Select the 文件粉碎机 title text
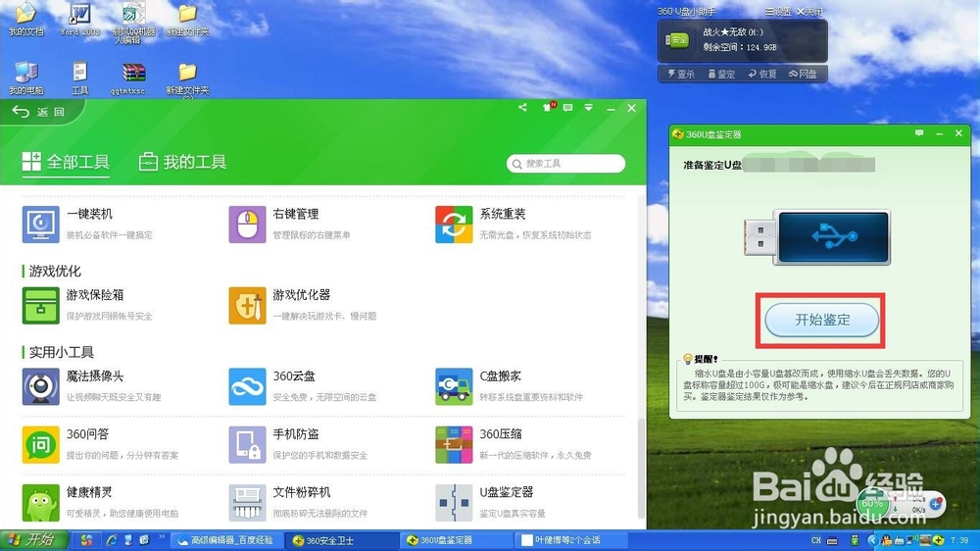The width and height of the screenshot is (980, 551). click(301, 492)
